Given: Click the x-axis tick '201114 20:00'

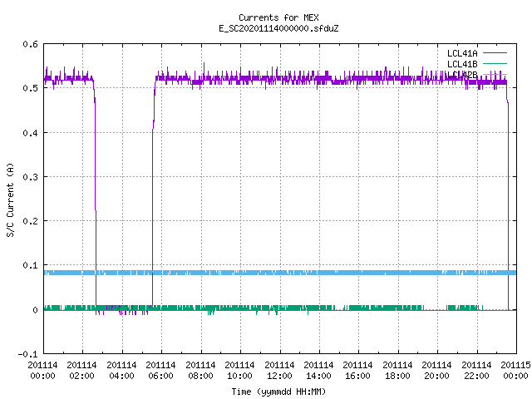Looking at the screenshot, I should pos(436,371).
